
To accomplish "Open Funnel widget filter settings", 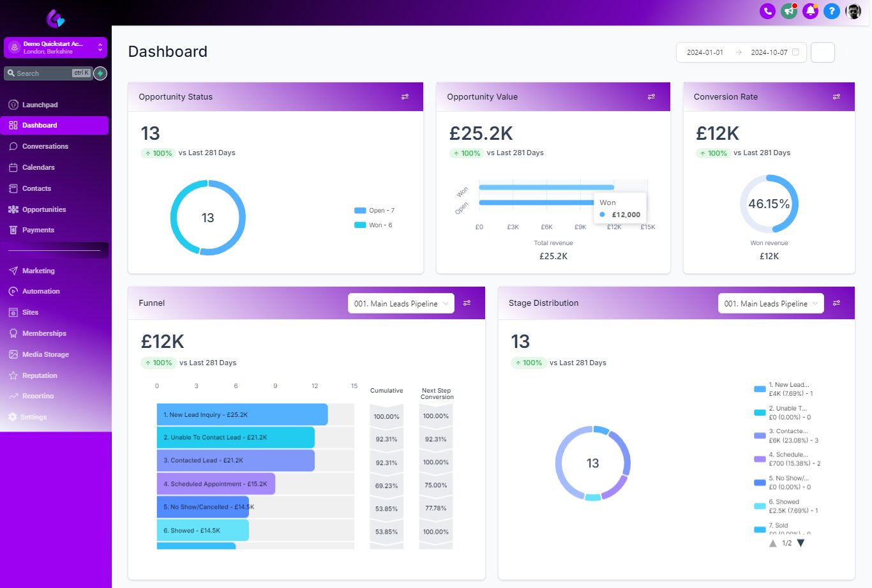I will click(x=467, y=303).
